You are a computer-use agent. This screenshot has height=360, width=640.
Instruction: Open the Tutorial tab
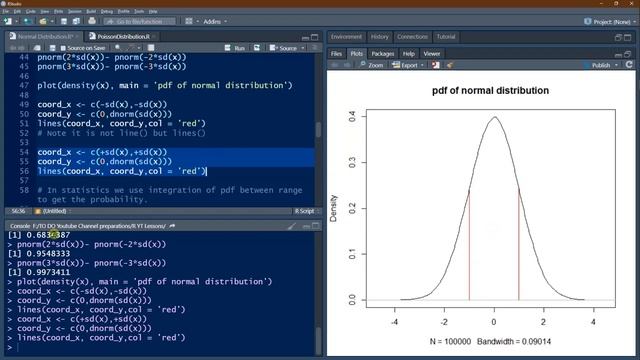coord(446,37)
